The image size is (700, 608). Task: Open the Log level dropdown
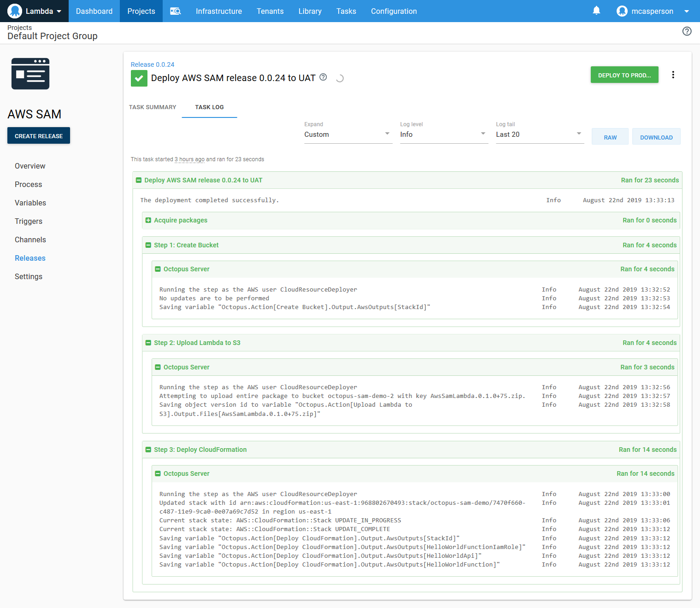(x=444, y=134)
